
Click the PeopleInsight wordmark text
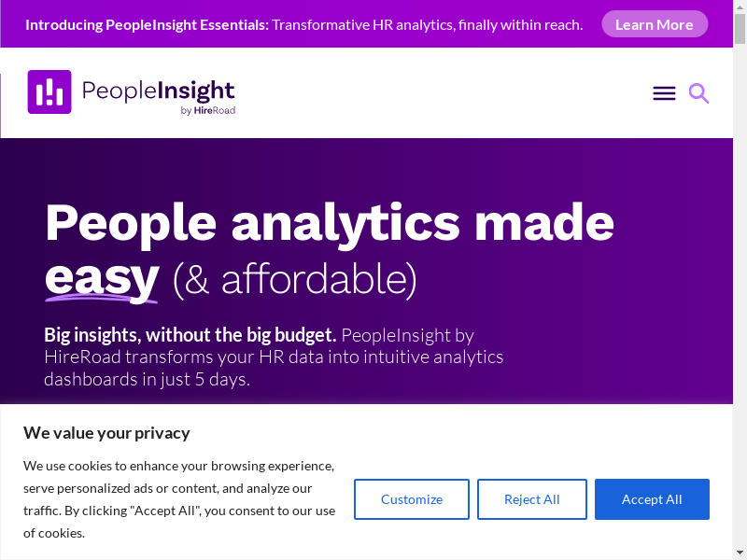158,91
